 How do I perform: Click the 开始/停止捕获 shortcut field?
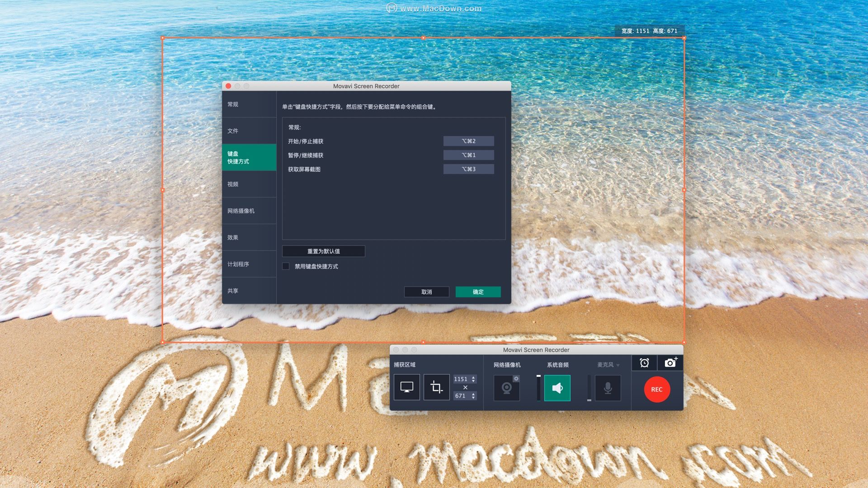[468, 141]
